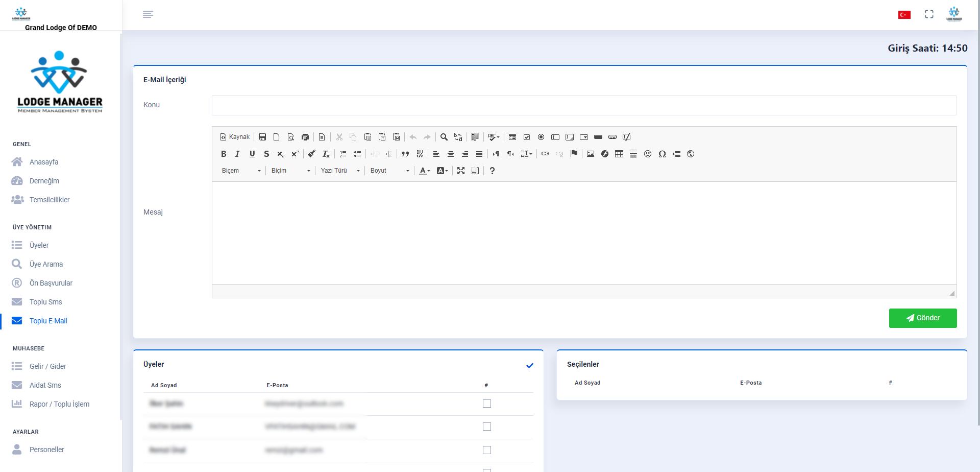Insert an image into the message
Image resolution: width=980 pixels, height=472 pixels.
[591, 154]
